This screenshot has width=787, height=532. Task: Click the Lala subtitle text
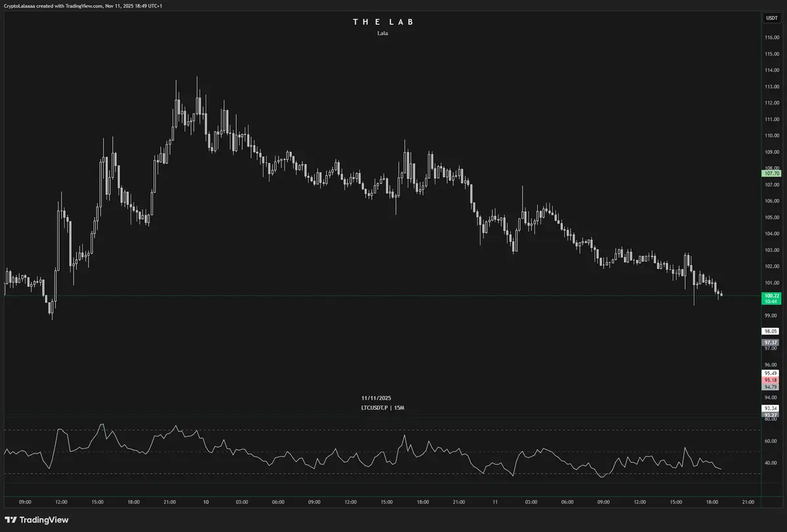tap(383, 33)
